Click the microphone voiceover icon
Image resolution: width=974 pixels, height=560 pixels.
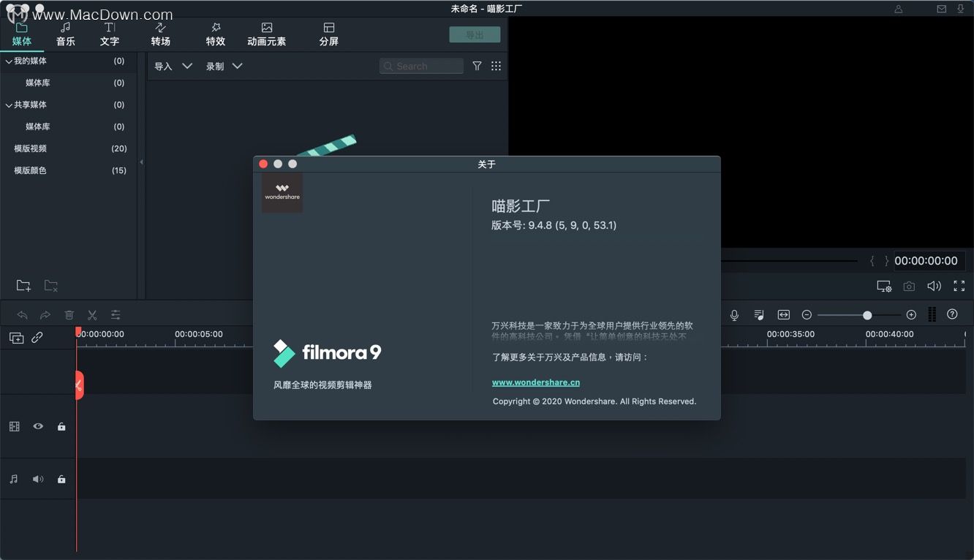coord(735,315)
